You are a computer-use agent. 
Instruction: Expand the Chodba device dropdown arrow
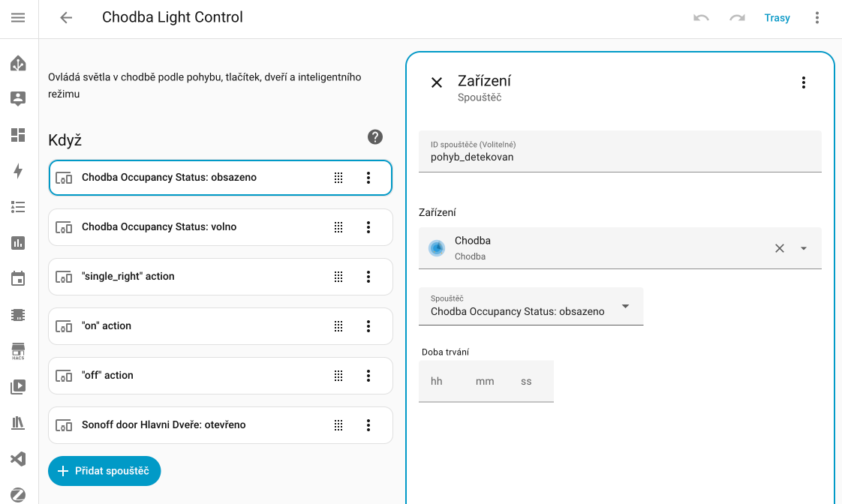[804, 248]
